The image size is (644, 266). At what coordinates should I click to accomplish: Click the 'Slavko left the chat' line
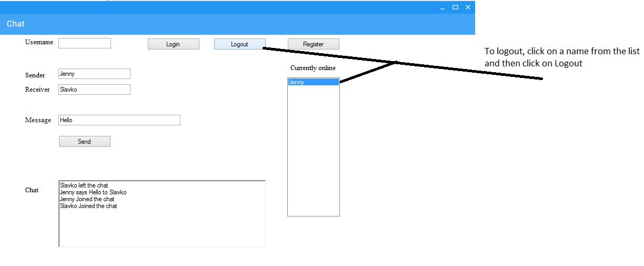[84, 185]
